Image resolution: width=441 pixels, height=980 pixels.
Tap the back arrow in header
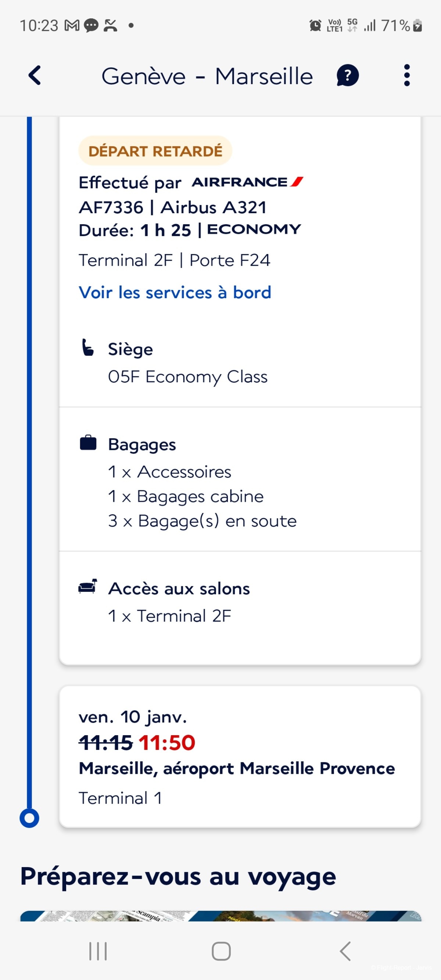[35, 75]
